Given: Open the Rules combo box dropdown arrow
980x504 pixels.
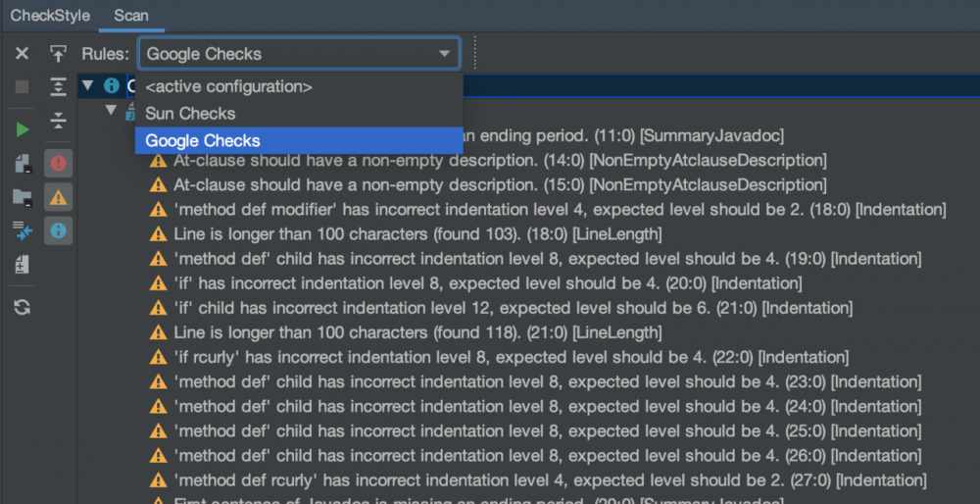Looking at the screenshot, I should point(444,54).
